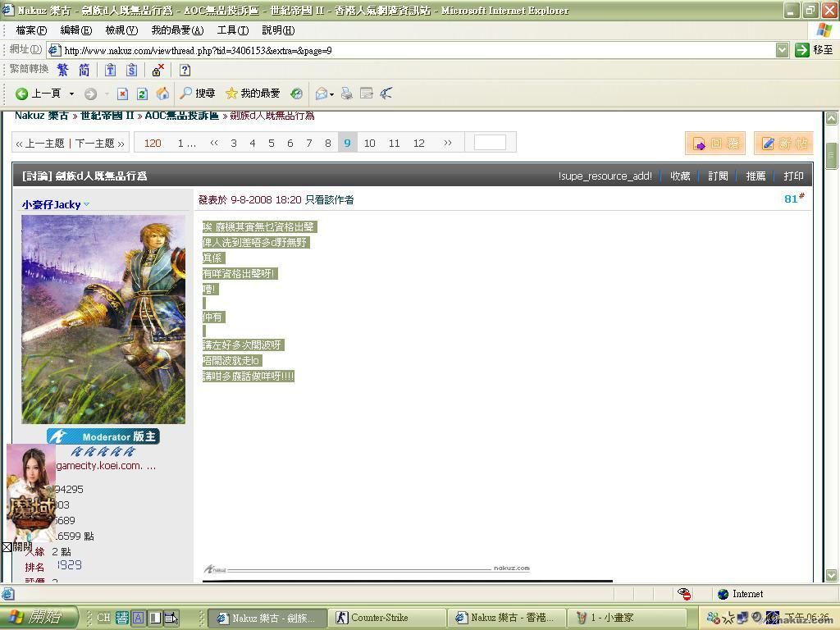Switch to the Counter-Strike taskbar window

pyautogui.click(x=386, y=618)
